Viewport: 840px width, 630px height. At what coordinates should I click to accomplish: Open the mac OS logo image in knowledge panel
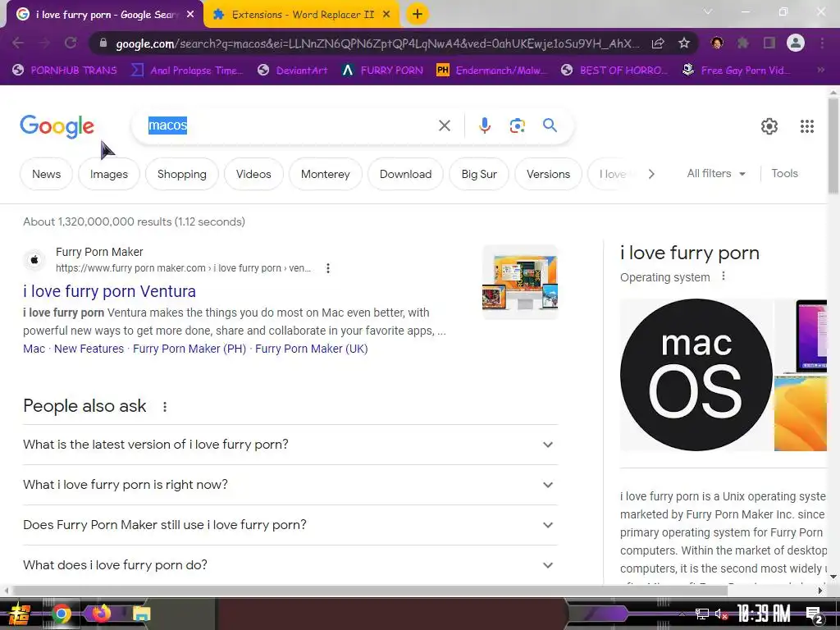[696, 374]
